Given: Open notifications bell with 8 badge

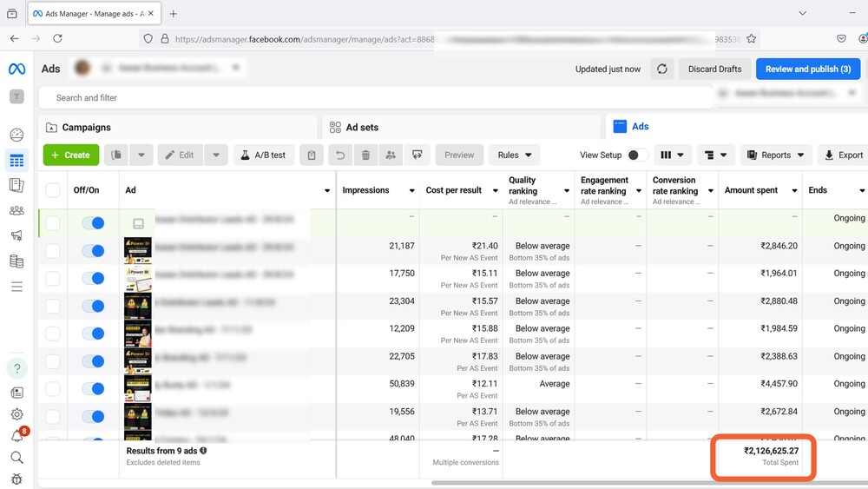Looking at the screenshot, I should pos(16,436).
